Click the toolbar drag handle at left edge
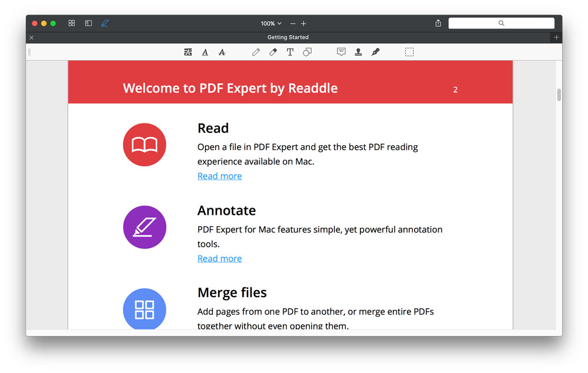 tap(29, 52)
